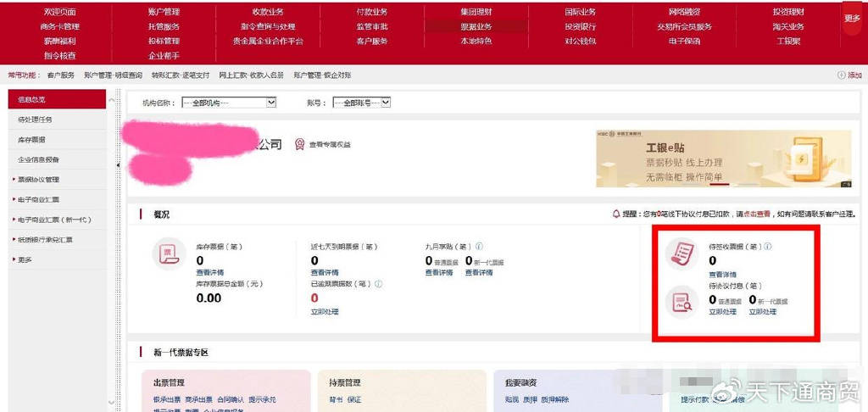
Task: Open the 网络融资 menu
Action: (x=684, y=12)
